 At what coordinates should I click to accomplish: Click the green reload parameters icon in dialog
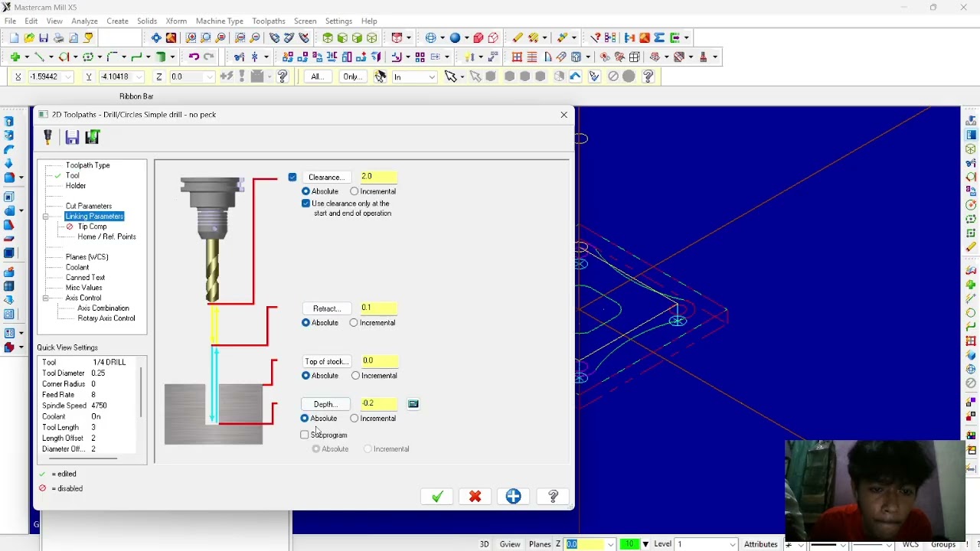click(x=93, y=137)
